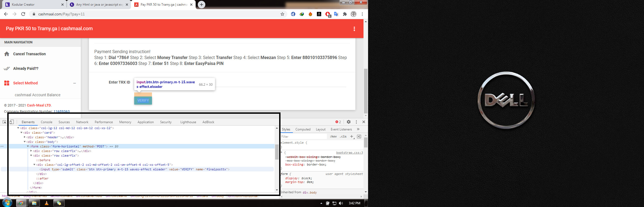Screen dimensions: 644x207
Task: Click the DevTools inspect element picker icon
Action: (4, 122)
